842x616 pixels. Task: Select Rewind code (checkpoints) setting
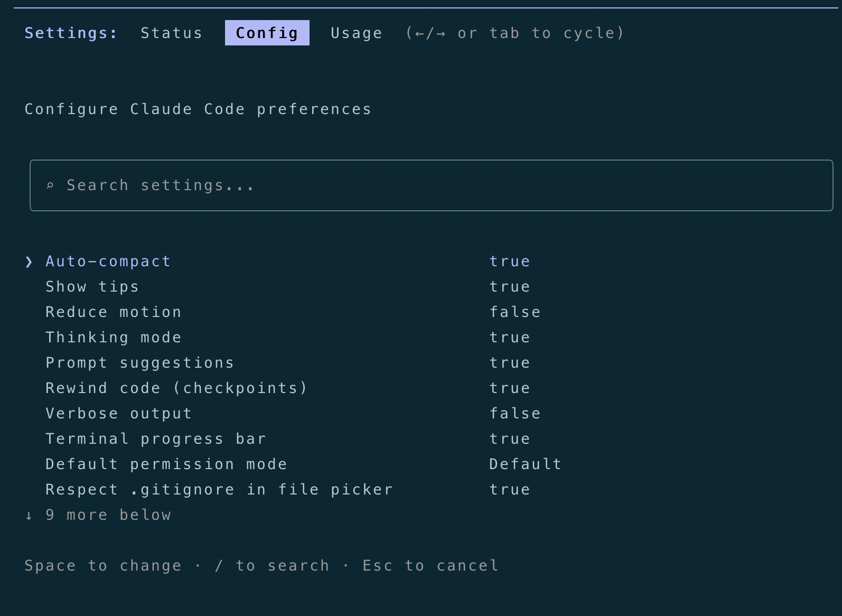click(x=176, y=388)
